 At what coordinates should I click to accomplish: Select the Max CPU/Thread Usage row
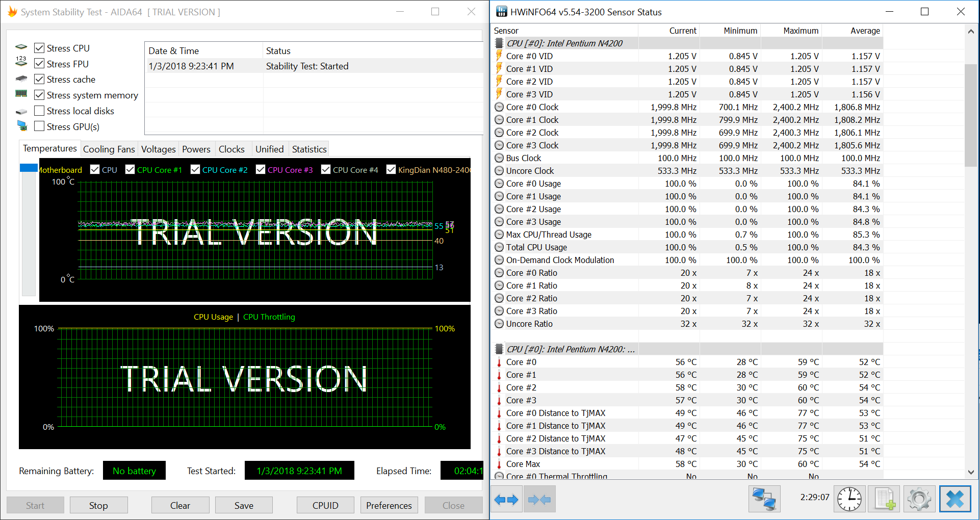[687, 235]
